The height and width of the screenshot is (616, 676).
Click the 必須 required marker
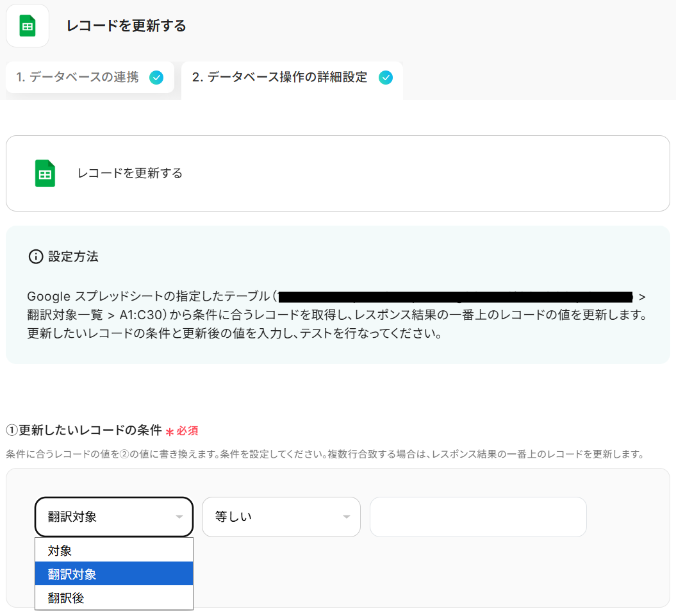click(183, 431)
